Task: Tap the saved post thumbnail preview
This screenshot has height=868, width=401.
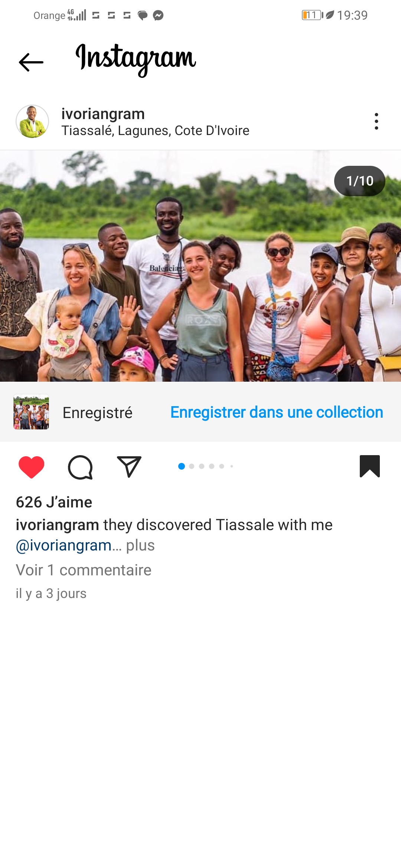Action: point(31,412)
